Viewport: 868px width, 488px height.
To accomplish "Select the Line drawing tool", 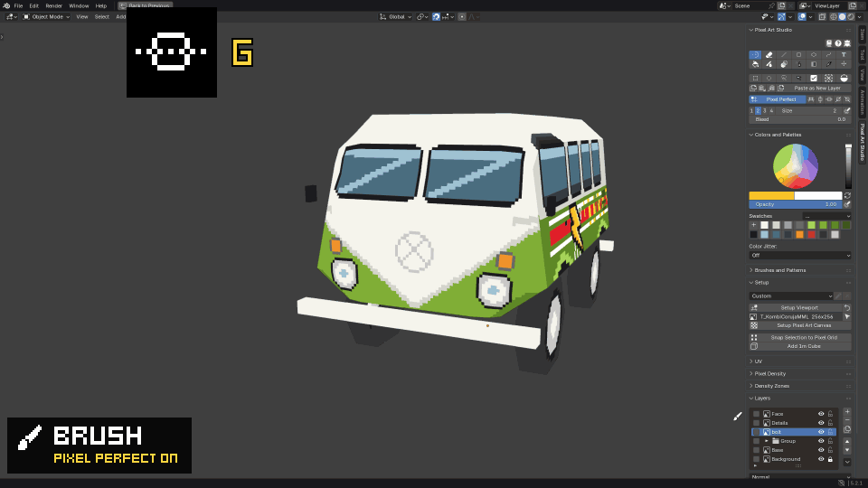I will point(783,55).
